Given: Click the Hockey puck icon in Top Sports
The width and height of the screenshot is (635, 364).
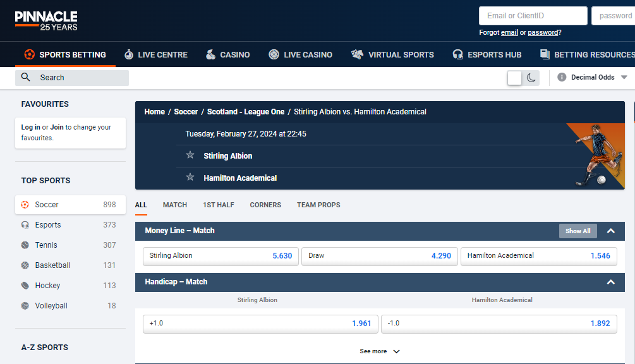Looking at the screenshot, I should pyautogui.click(x=25, y=286).
